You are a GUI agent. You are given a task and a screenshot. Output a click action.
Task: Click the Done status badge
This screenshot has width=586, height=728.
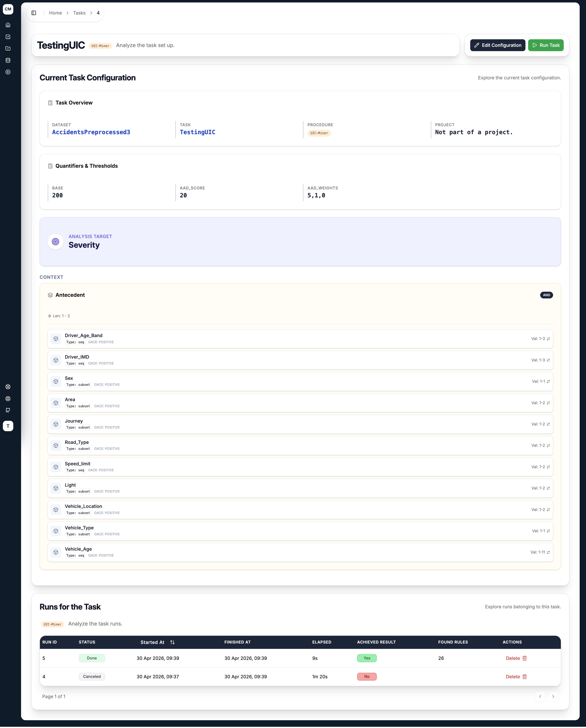pos(92,658)
